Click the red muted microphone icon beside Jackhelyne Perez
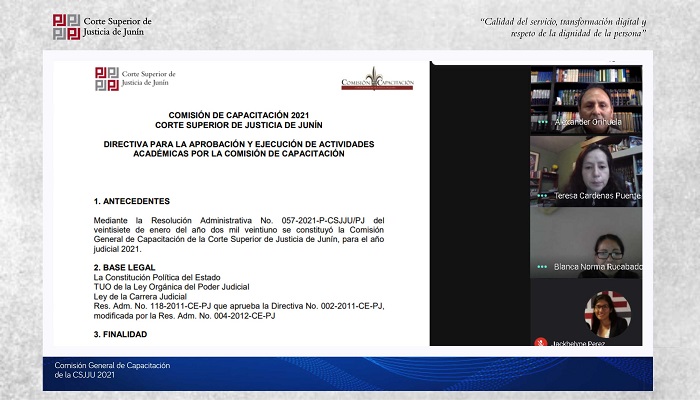The height and width of the screenshot is (400, 700). click(x=541, y=342)
